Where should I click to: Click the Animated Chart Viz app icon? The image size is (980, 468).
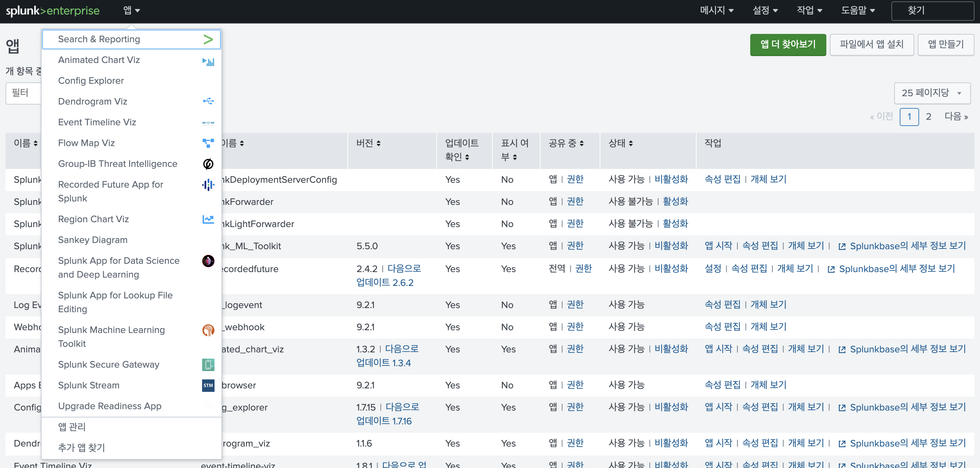point(208,62)
